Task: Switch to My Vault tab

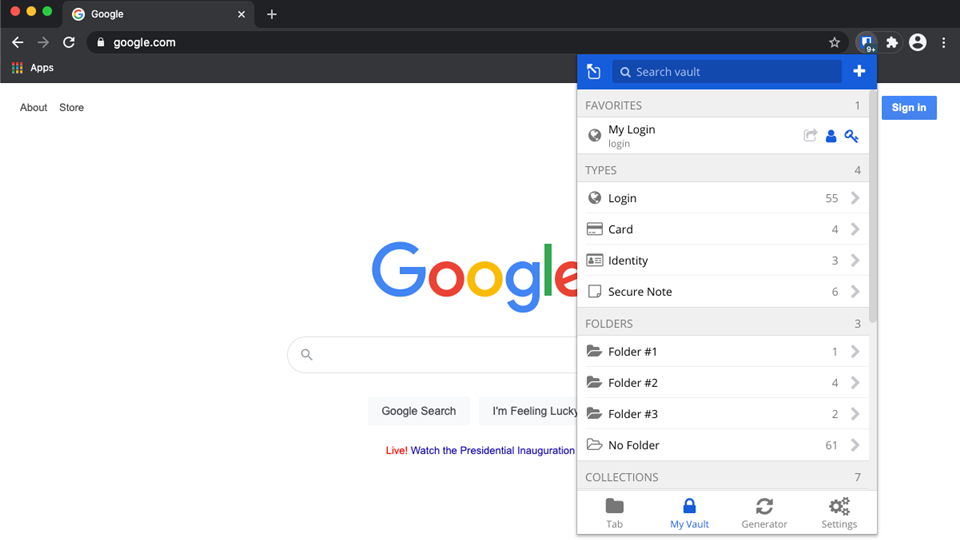Action: tap(689, 513)
